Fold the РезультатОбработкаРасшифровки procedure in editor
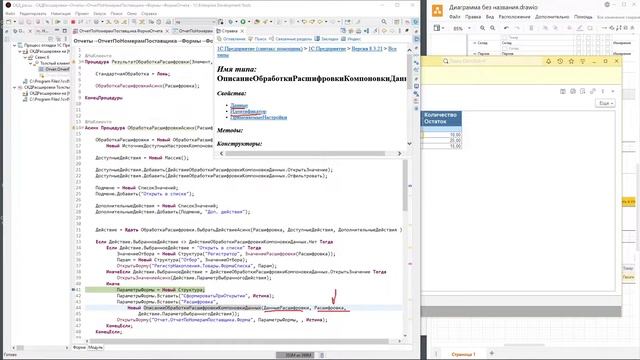 [82, 62]
